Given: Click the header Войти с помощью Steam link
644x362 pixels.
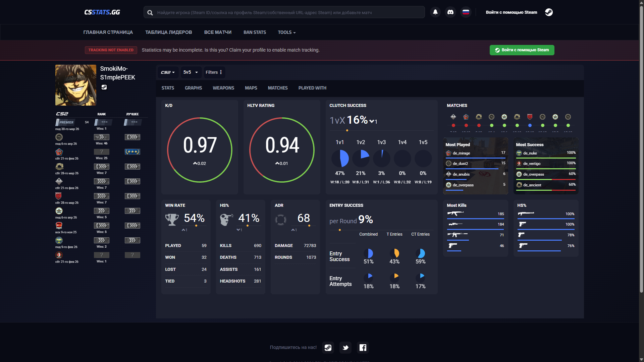Looking at the screenshot, I should (x=511, y=12).
